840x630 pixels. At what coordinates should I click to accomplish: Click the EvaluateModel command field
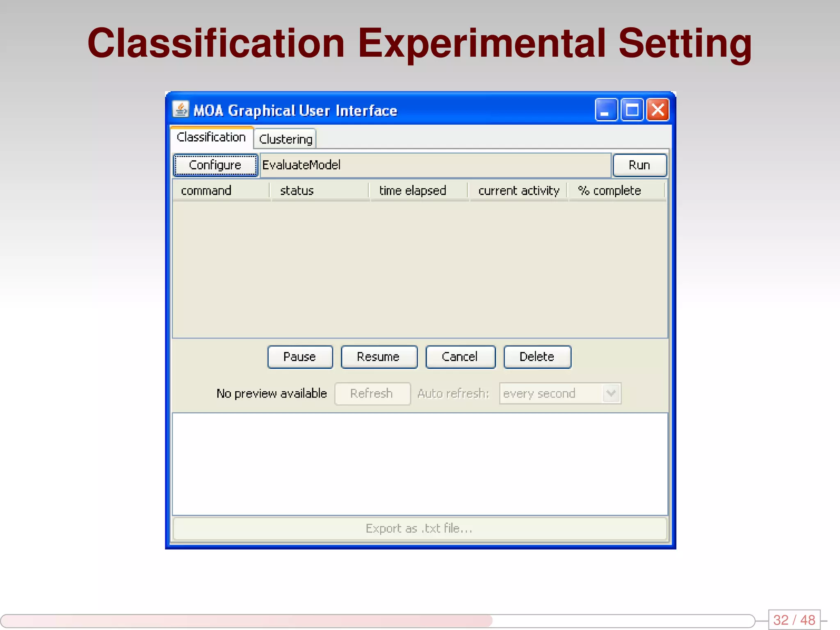tap(436, 165)
